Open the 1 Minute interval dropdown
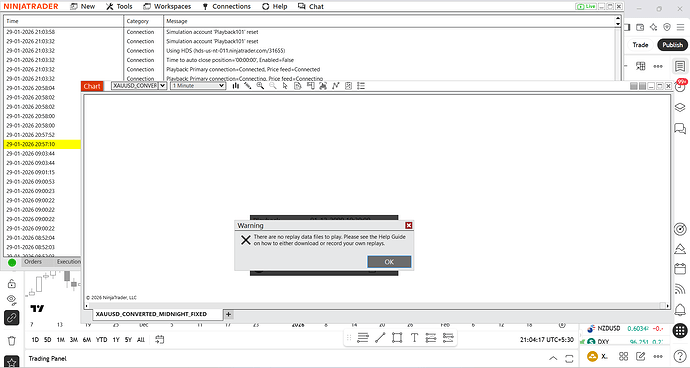 tap(198, 86)
